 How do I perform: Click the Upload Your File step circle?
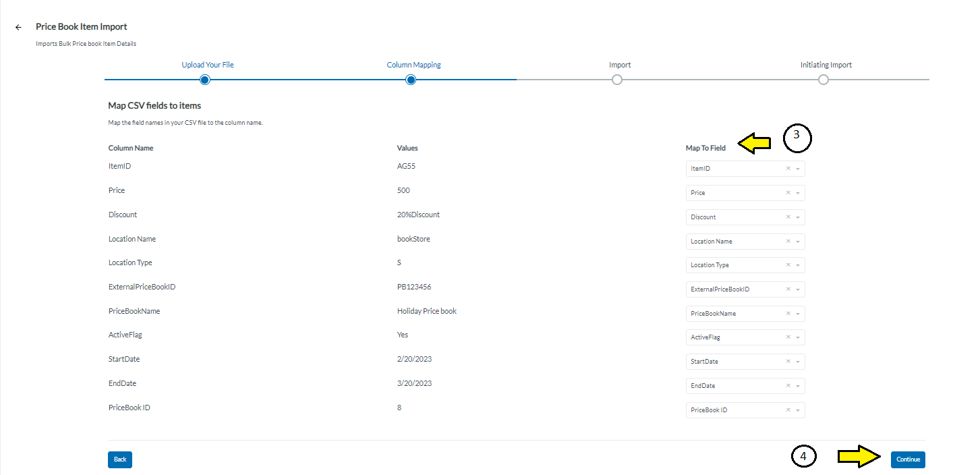pyautogui.click(x=205, y=80)
